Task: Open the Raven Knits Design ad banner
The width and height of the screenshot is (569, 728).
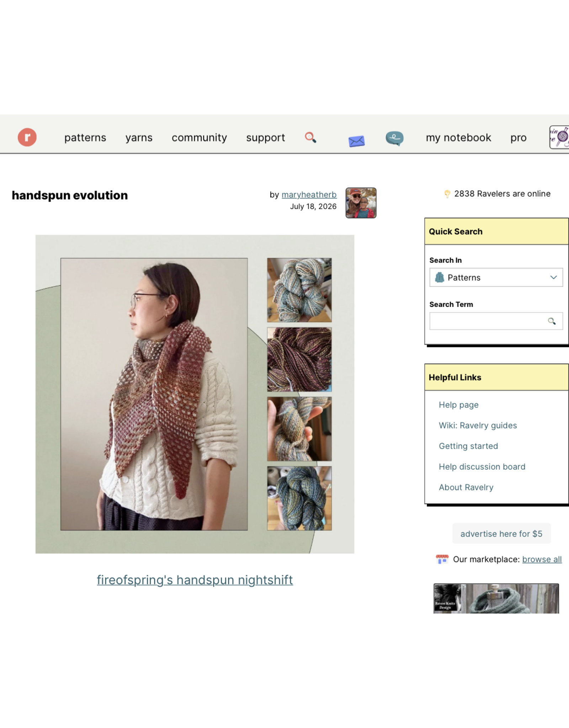Action: pos(496,598)
